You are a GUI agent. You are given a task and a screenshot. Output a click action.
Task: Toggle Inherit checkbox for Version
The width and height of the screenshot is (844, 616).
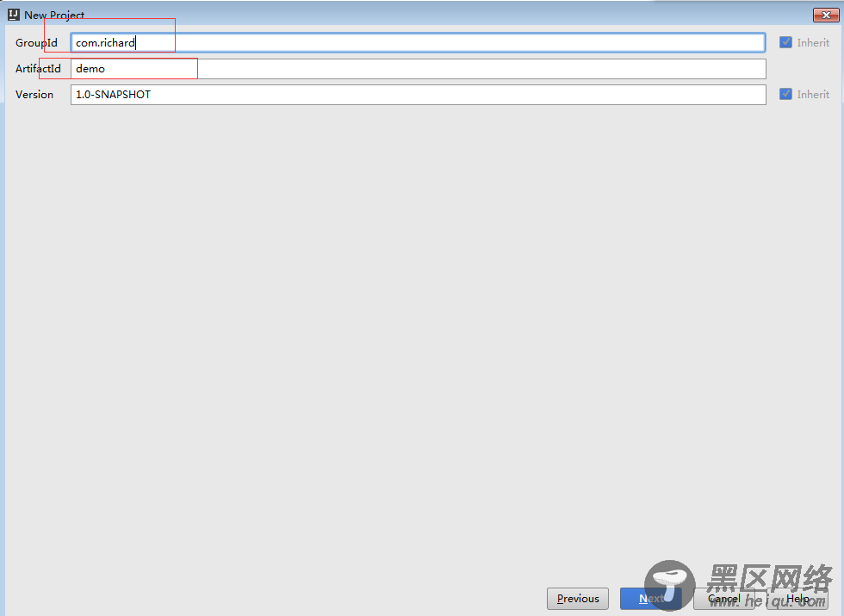click(x=785, y=94)
